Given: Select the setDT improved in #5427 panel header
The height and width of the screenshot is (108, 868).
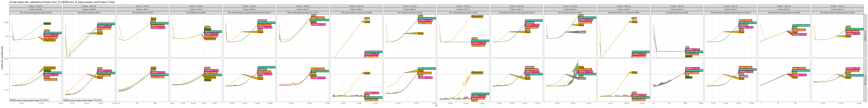Looking at the screenshot, I should point(89,13).
